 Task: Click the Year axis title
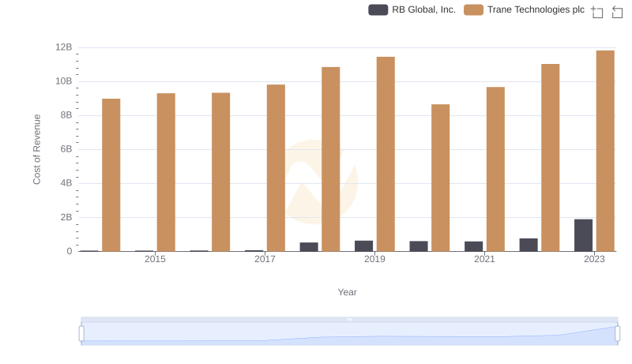[347, 292]
